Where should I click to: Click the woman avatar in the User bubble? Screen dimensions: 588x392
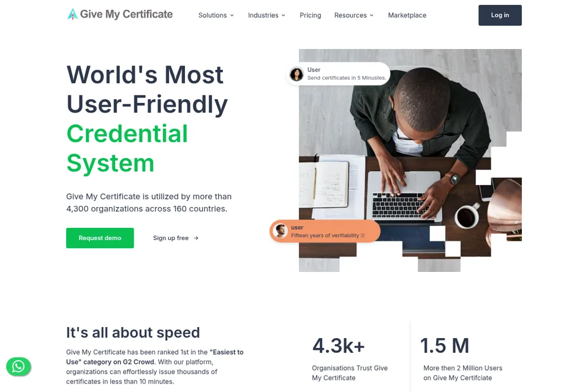[296, 74]
